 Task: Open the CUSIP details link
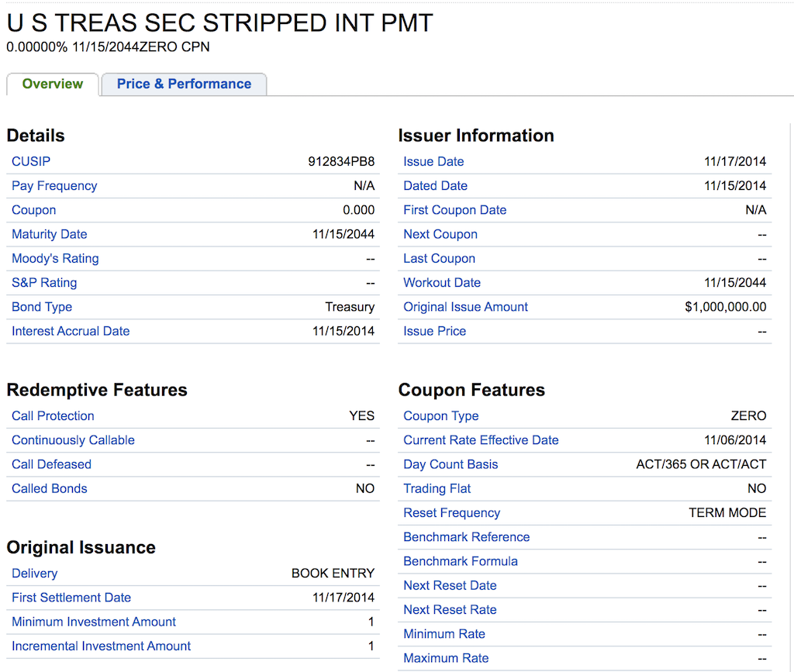(x=31, y=161)
